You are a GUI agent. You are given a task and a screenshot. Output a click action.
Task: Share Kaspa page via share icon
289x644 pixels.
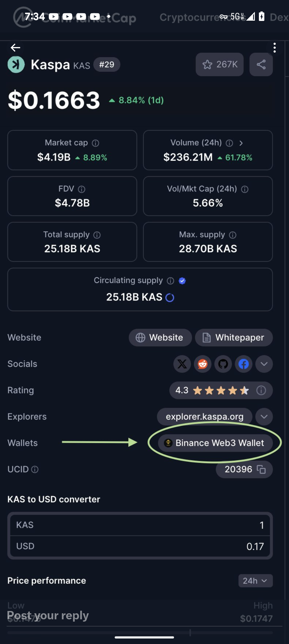pyautogui.click(x=261, y=65)
